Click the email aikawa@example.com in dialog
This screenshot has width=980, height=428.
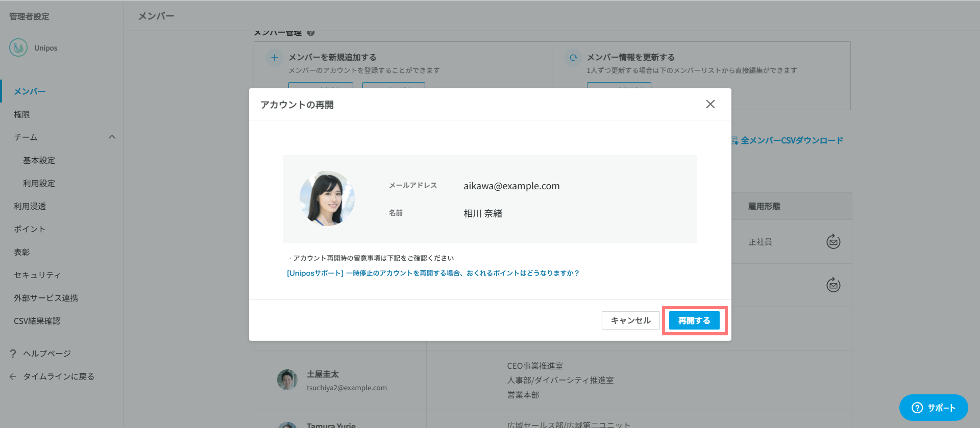[511, 186]
